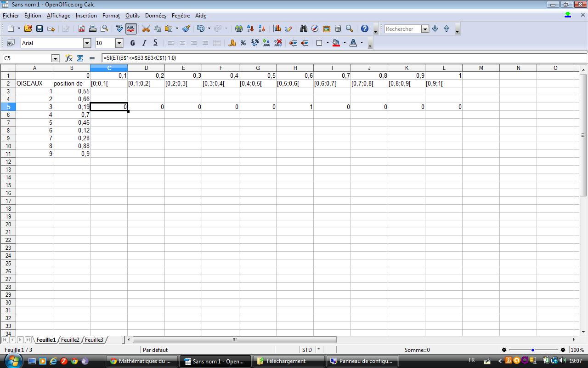Open Find and Replace binoculars icon
The width and height of the screenshot is (588, 368).
coord(304,29)
